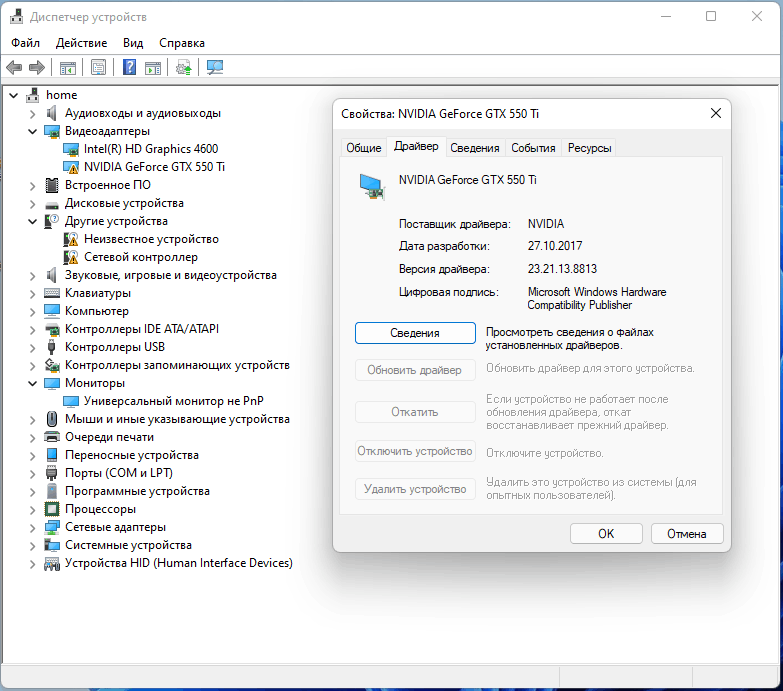Click the Откатить button
Screen dimensions: 783x691
[415, 412]
